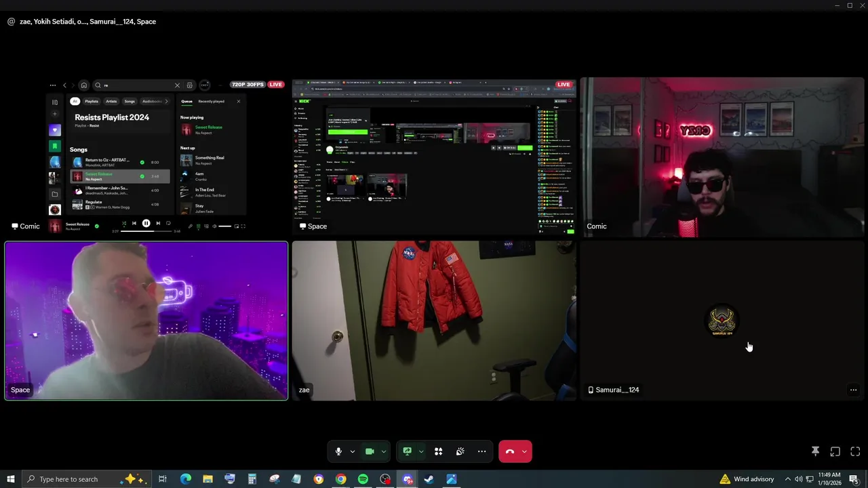Select the Songs filter chip in Spotify stream

[x=130, y=101]
